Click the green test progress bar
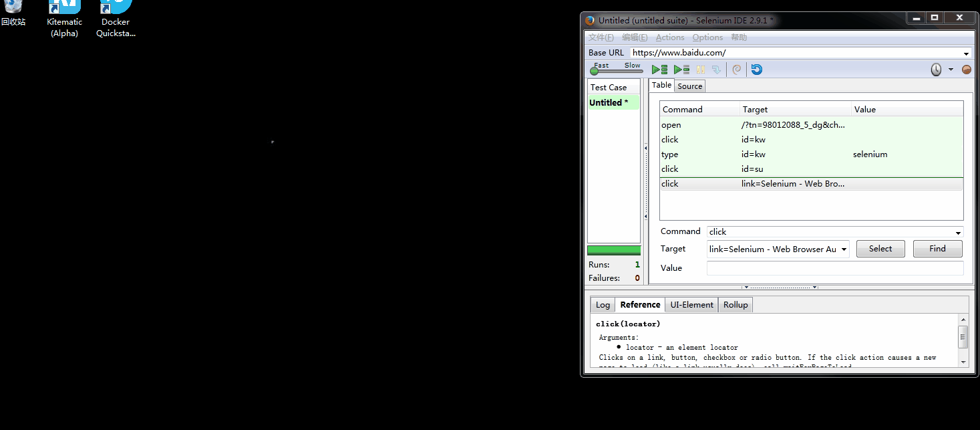This screenshot has height=430, width=980. point(614,250)
